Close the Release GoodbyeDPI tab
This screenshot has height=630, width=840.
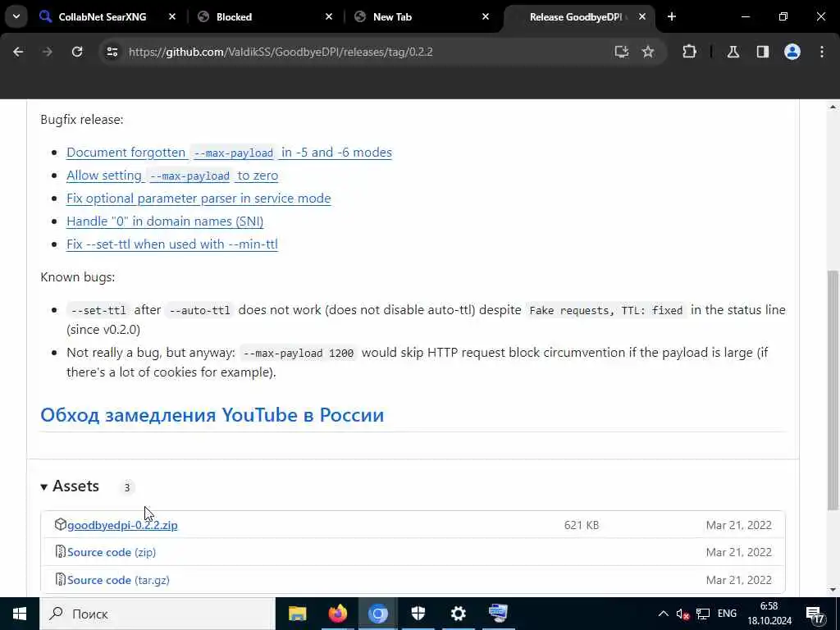pyautogui.click(x=642, y=17)
